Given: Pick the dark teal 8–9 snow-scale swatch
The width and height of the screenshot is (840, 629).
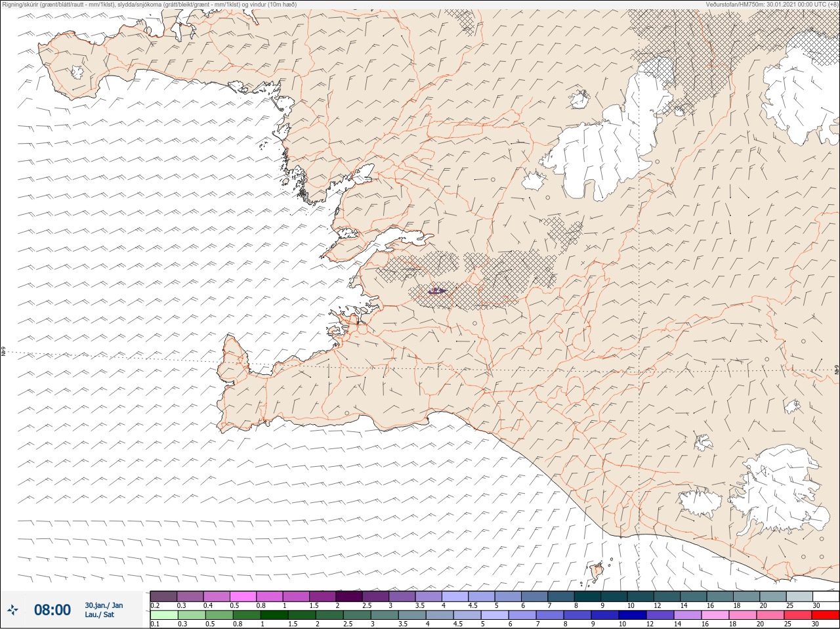Looking at the screenshot, I should [x=587, y=596].
